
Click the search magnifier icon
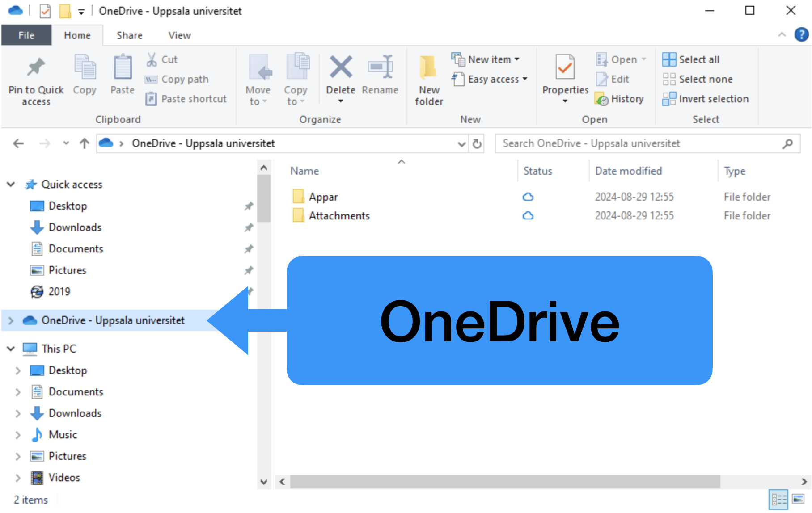(788, 143)
